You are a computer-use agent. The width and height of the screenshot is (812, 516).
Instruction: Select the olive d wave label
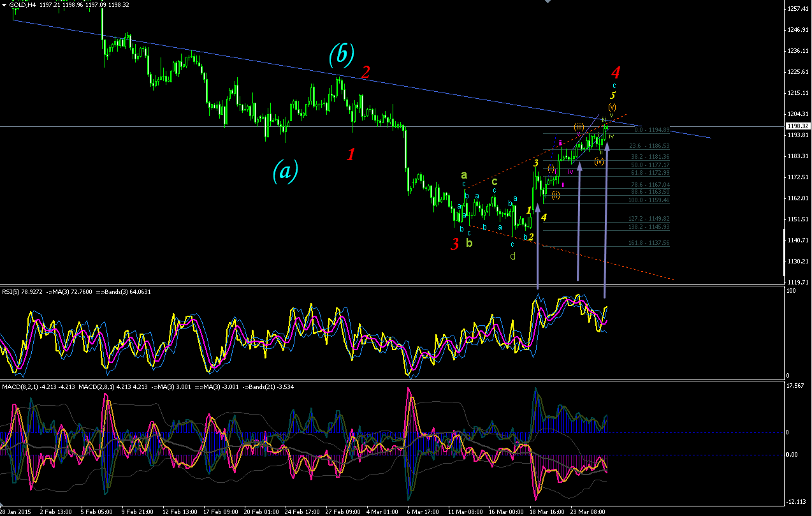(512, 256)
